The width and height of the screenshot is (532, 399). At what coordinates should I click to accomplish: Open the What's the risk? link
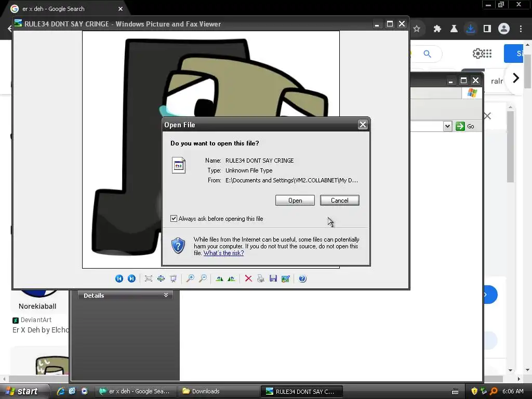point(223,253)
